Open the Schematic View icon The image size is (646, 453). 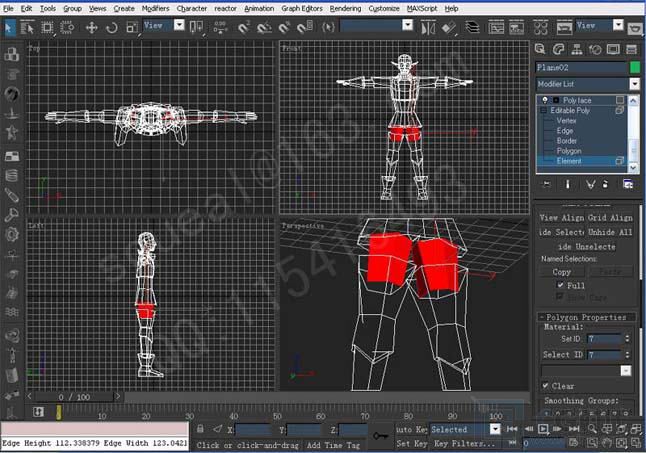(516, 28)
